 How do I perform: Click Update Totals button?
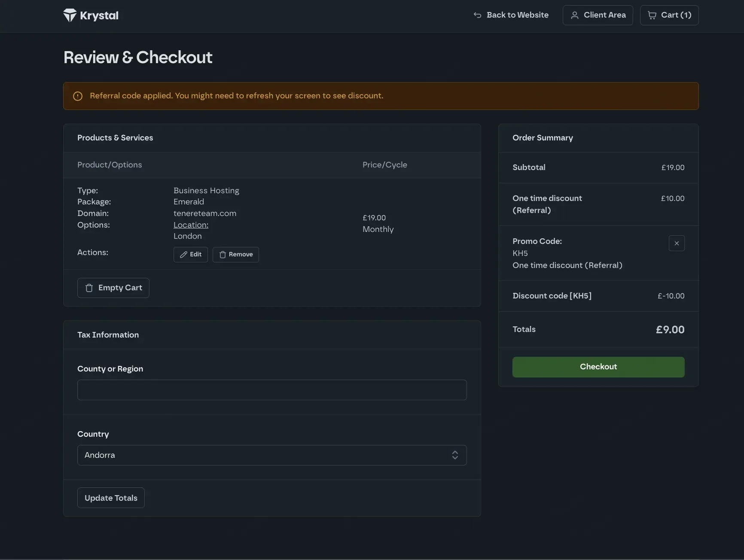[x=111, y=498]
